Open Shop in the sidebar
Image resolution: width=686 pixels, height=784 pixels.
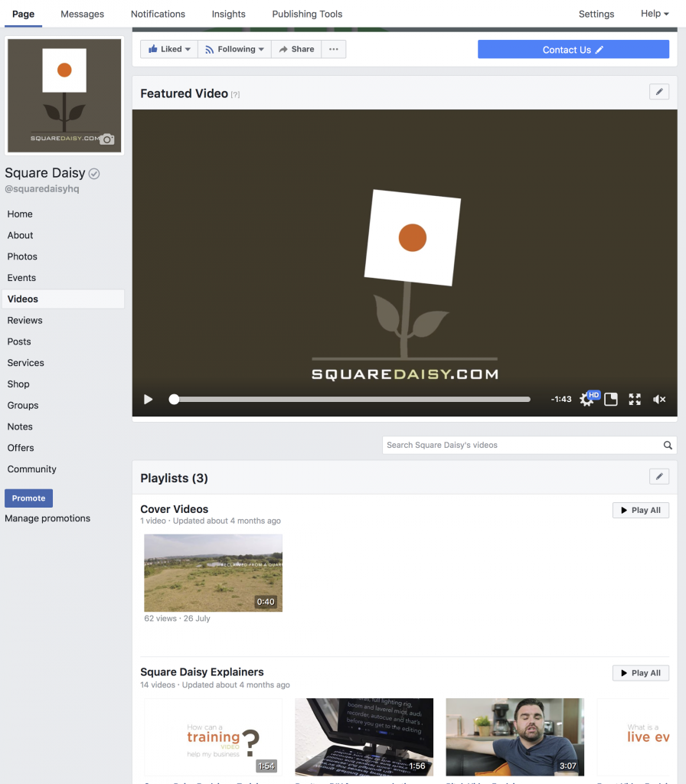[18, 384]
